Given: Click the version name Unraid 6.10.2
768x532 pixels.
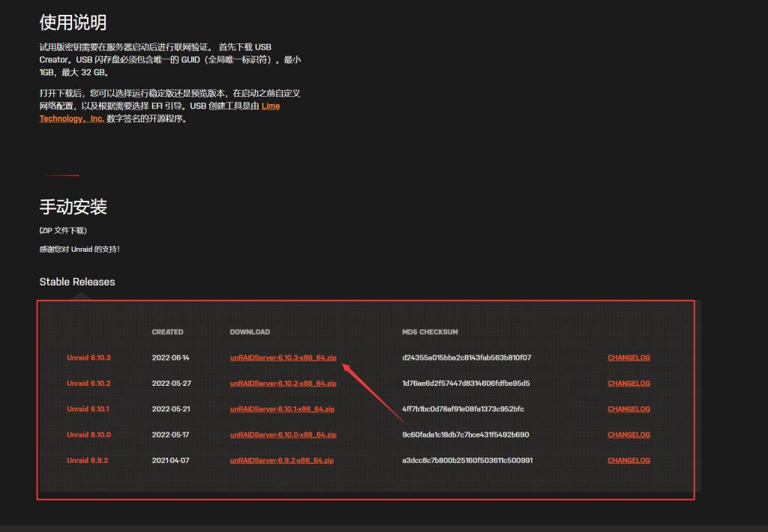Looking at the screenshot, I should 88,383.
